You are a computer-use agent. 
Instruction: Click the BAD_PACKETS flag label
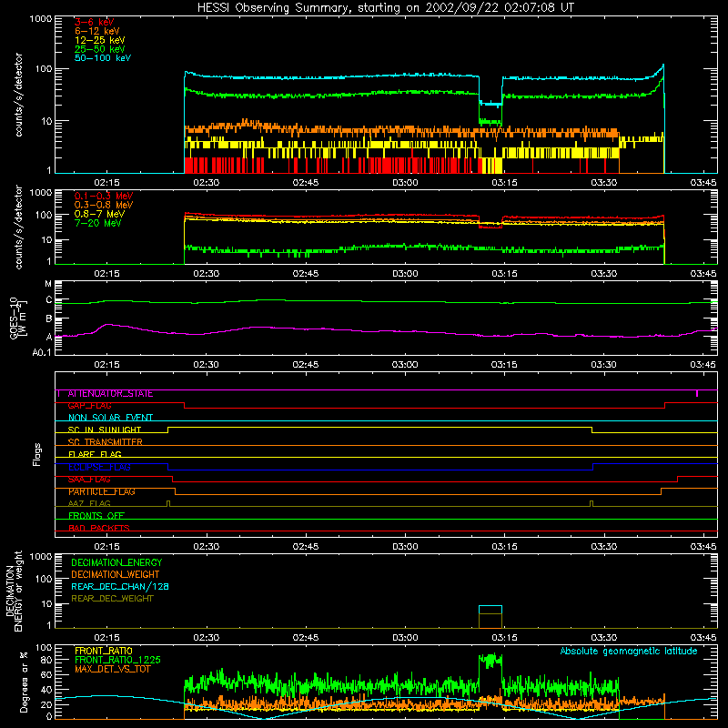coord(99,528)
